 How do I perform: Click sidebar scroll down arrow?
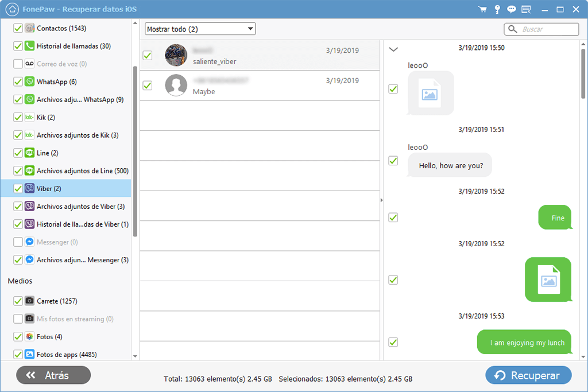click(x=135, y=356)
